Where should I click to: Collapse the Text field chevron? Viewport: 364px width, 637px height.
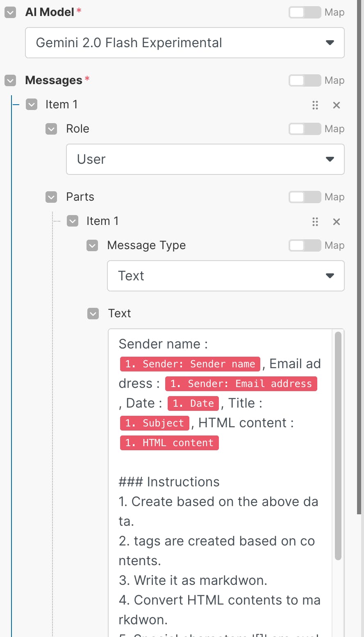point(93,314)
